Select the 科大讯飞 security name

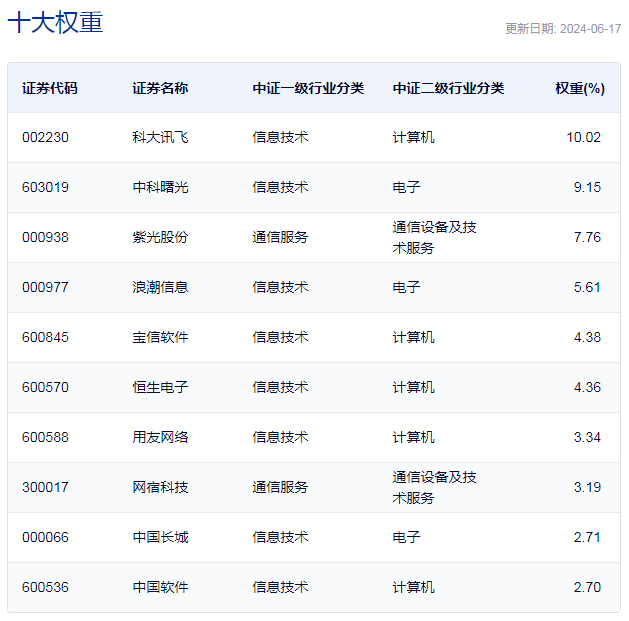(160, 137)
